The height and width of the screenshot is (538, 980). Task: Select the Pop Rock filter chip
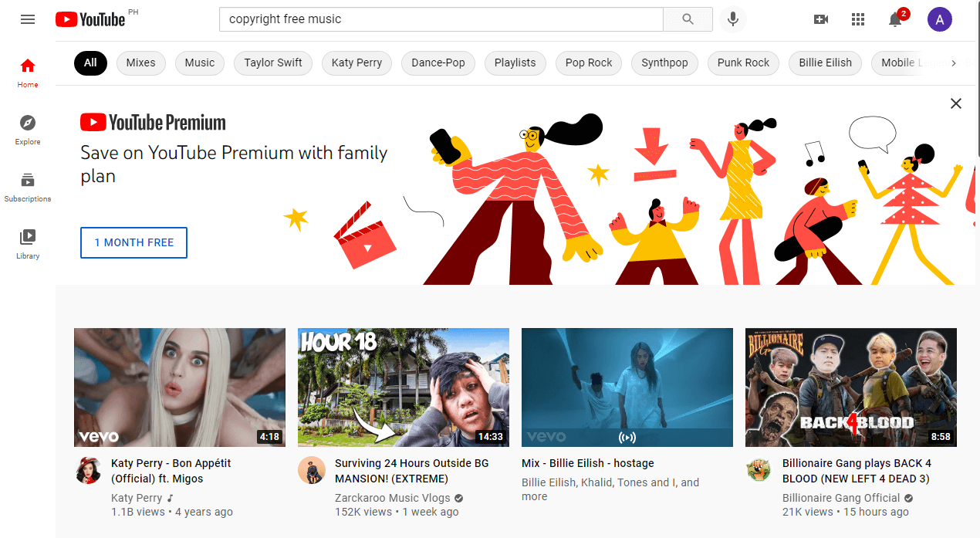pos(589,63)
